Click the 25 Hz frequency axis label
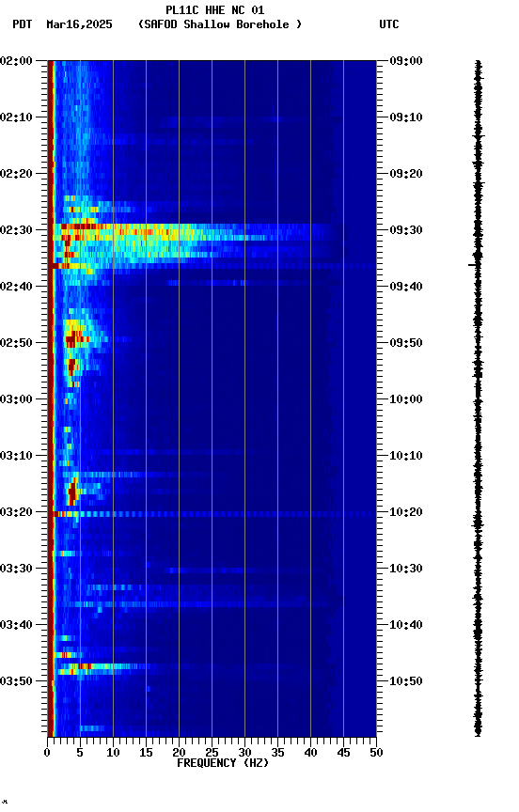The image size is (519, 812). [x=212, y=753]
